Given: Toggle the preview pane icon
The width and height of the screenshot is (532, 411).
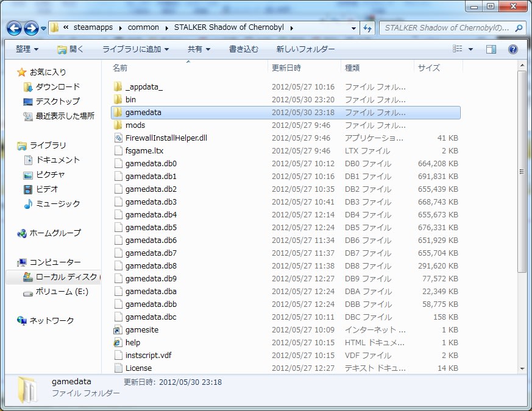Looking at the screenshot, I should coord(491,49).
